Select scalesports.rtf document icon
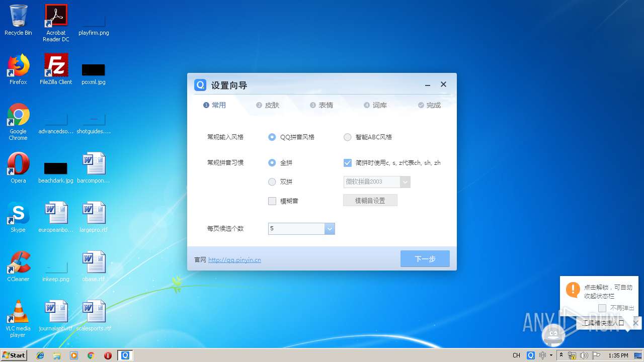The height and width of the screenshot is (362, 644). 94,316
